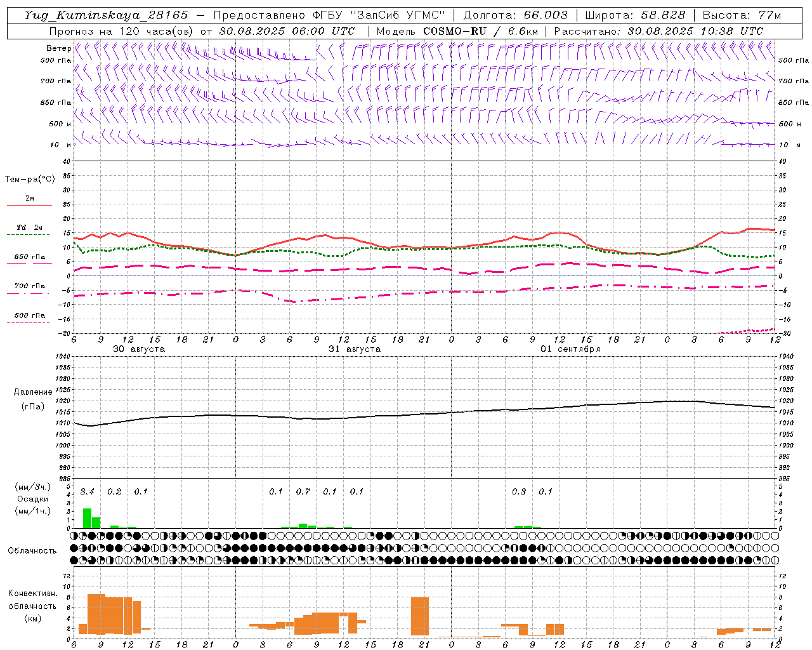Viewport: 812px width, 650px height.
Task: Click the 0.7 precipitation amount
Action: 303,492
